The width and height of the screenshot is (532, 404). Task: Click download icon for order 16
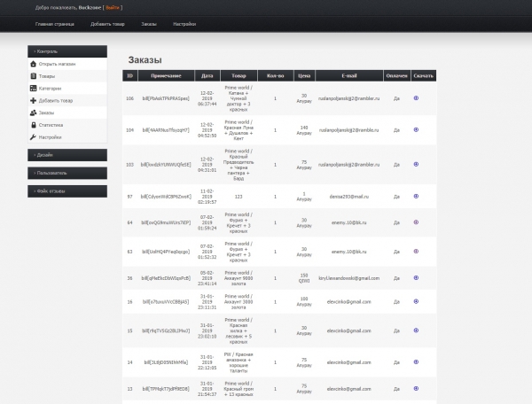coord(417,302)
